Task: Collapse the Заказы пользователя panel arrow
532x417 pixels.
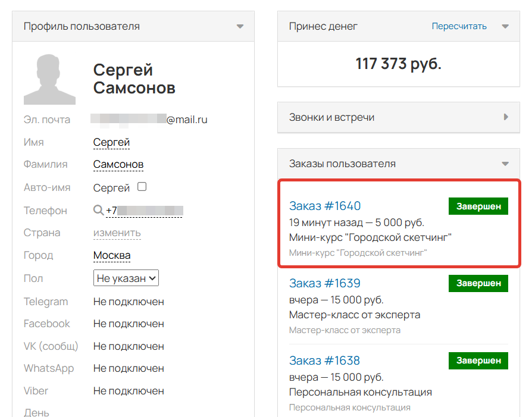Action: click(505, 164)
